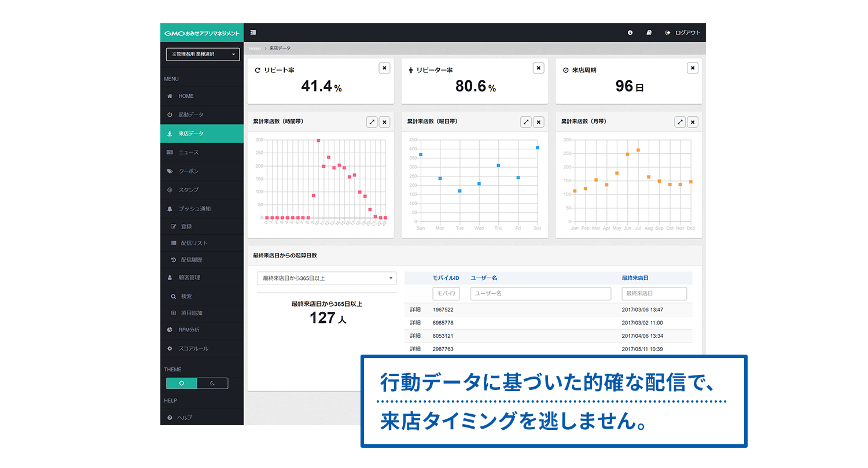Open 登録 under push notifications
Image resolution: width=868 pixels, height=468 pixels.
pyautogui.click(x=202, y=226)
